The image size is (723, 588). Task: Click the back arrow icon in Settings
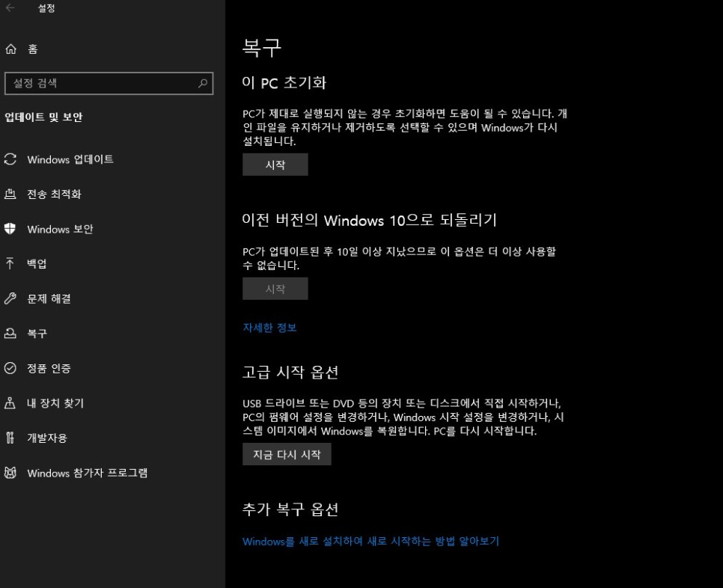[10, 7]
